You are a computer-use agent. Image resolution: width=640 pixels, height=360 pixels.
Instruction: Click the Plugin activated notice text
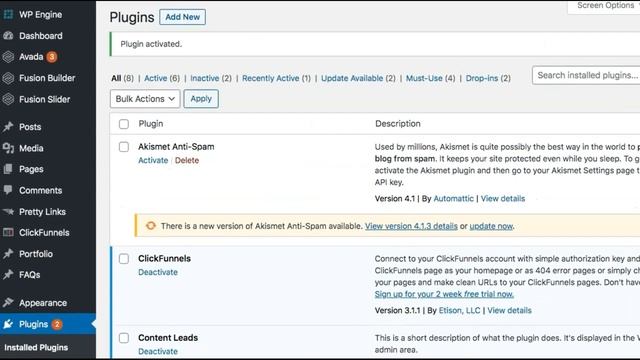151,44
